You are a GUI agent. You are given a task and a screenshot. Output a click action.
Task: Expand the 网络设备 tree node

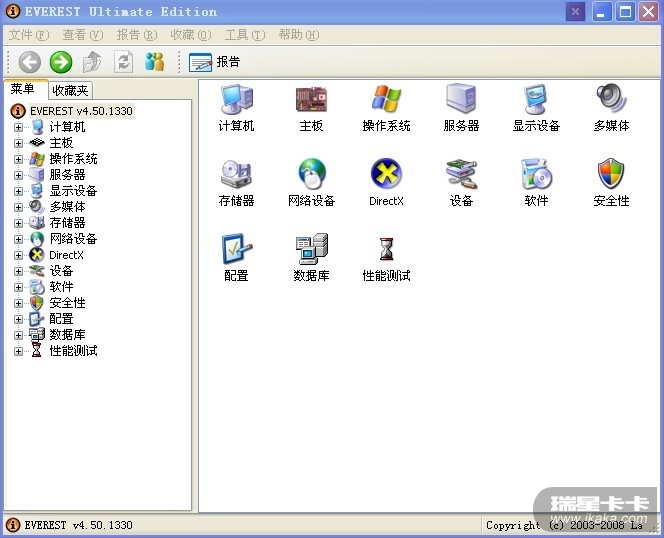[18, 239]
